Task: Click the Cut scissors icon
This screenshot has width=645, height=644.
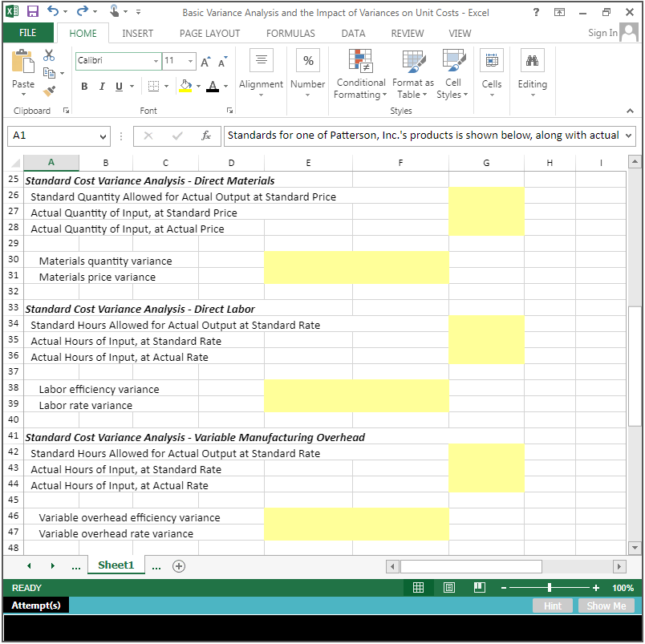Action: point(49,55)
